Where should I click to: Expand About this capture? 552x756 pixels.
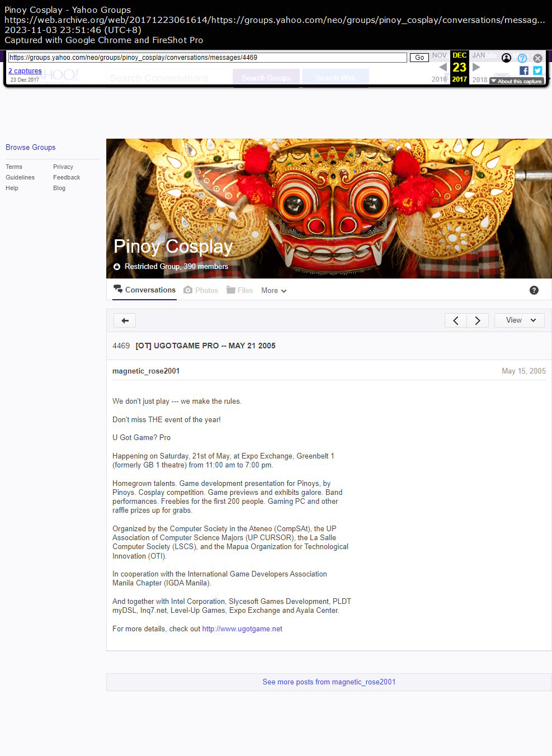[x=517, y=81]
